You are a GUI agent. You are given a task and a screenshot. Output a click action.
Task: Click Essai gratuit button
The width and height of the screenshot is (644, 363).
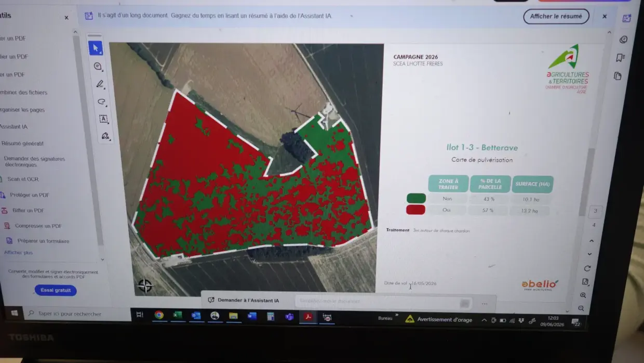[56, 290]
